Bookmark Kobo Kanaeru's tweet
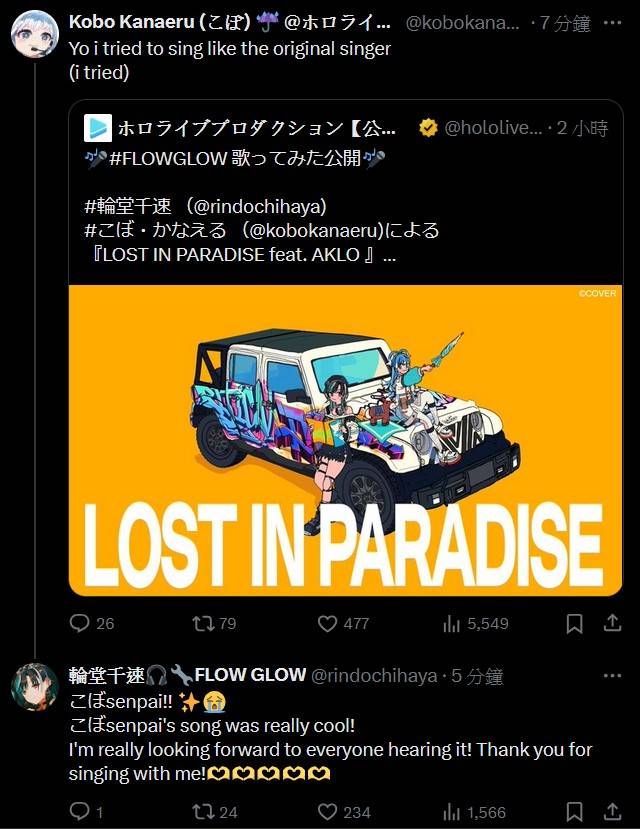Image resolution: width=640 pixels, height=829 pixels. tap(574, 623)
